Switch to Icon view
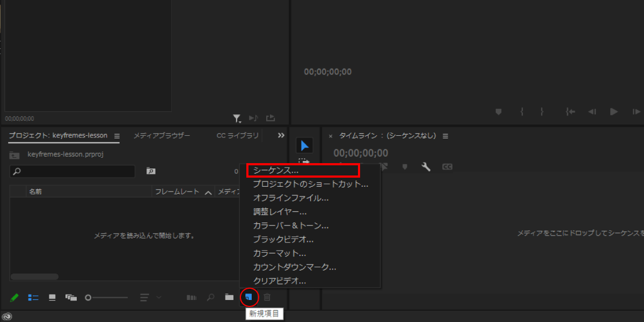Screen dimensions: 644x322 click(x=52, y=297)
